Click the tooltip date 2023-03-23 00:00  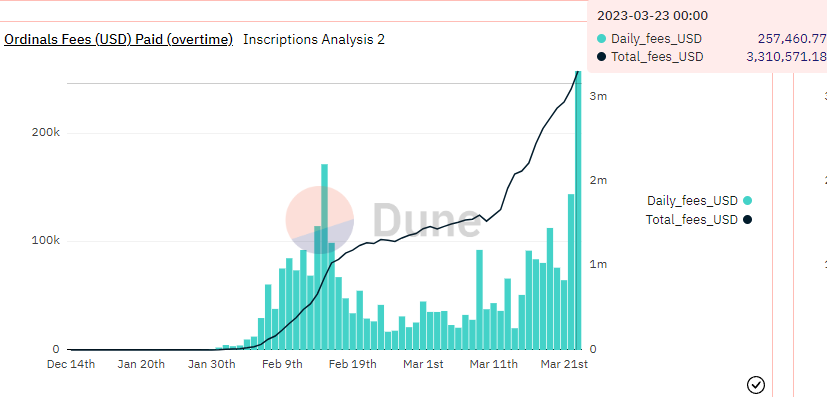pyautogui.click(x=644, y=16)
